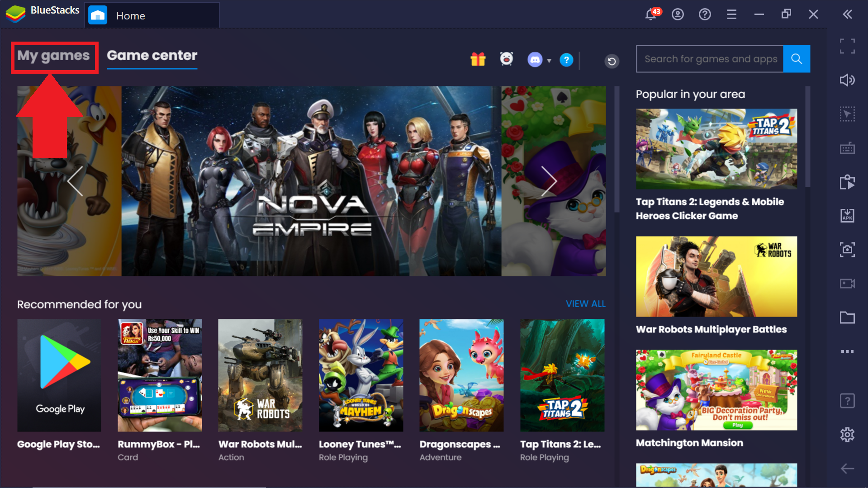
Task: Click the popular list scrollbar
Action: (x=807, y=136)
